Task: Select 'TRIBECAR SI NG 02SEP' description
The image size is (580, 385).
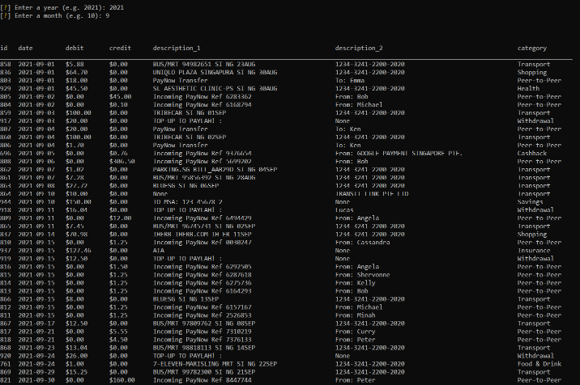Action: [189, 137]
